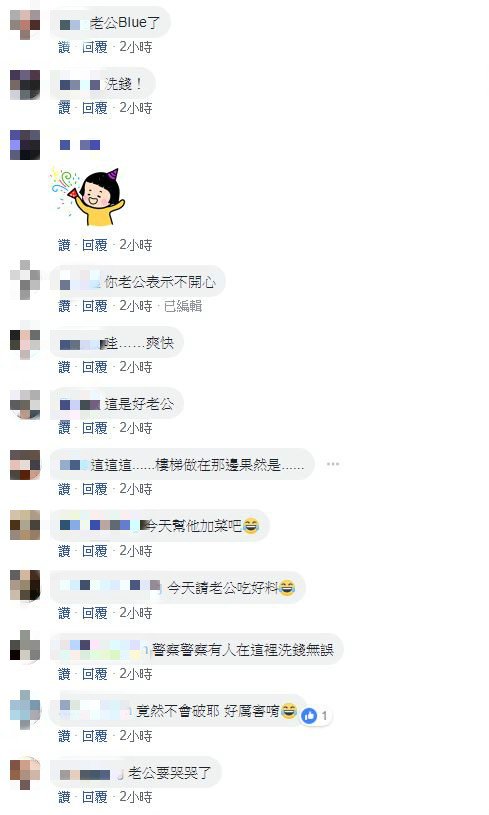The height and width of the screenshot is (815, 489).
Task: Reply to '今天請老公吃好料' comment
Action: click(x=95, y=613)
